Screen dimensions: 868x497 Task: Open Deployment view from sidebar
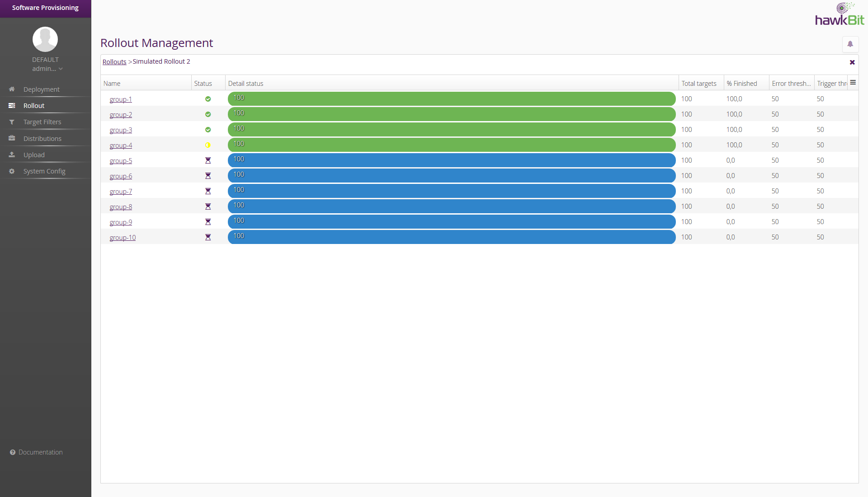pyautogui.click(x=41, y=89)
